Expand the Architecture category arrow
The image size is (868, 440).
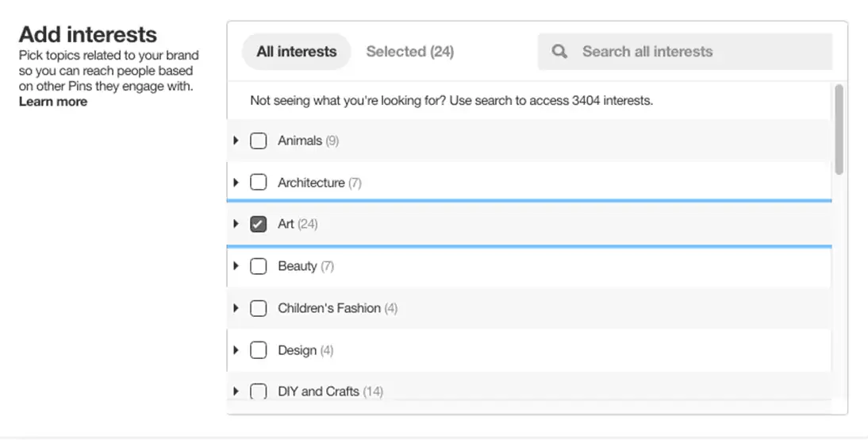tap(236, 183)
